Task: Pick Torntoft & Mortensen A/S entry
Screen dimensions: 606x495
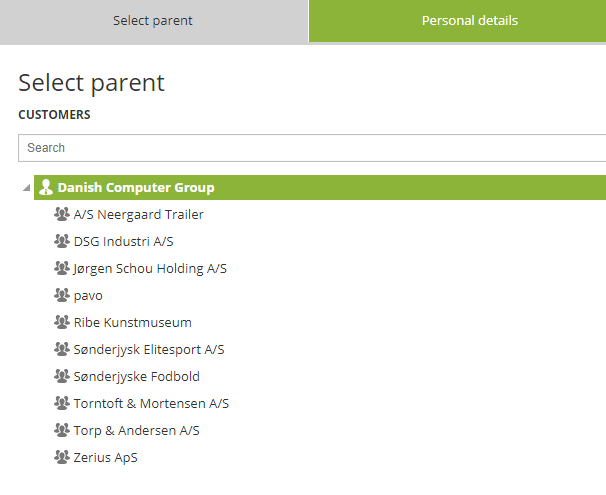Action: coord(151,403)
